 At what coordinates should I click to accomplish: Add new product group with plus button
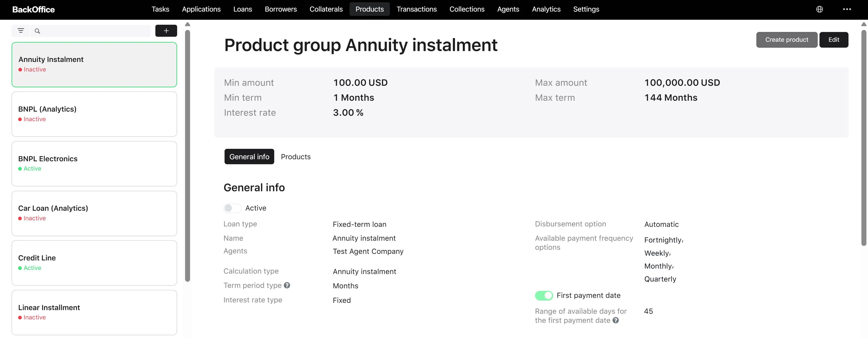pyautogui.click(x=166, y=31)
